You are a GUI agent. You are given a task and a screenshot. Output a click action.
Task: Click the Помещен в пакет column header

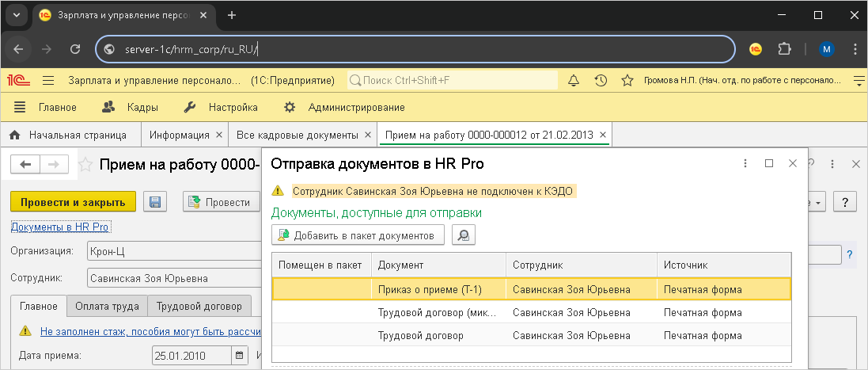click(321, 265)
